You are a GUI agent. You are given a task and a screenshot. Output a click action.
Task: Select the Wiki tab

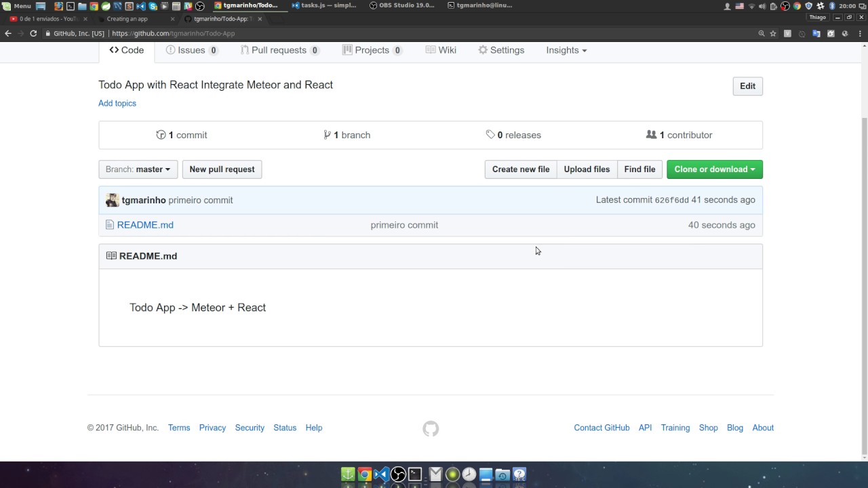click(x=441, y=50)
